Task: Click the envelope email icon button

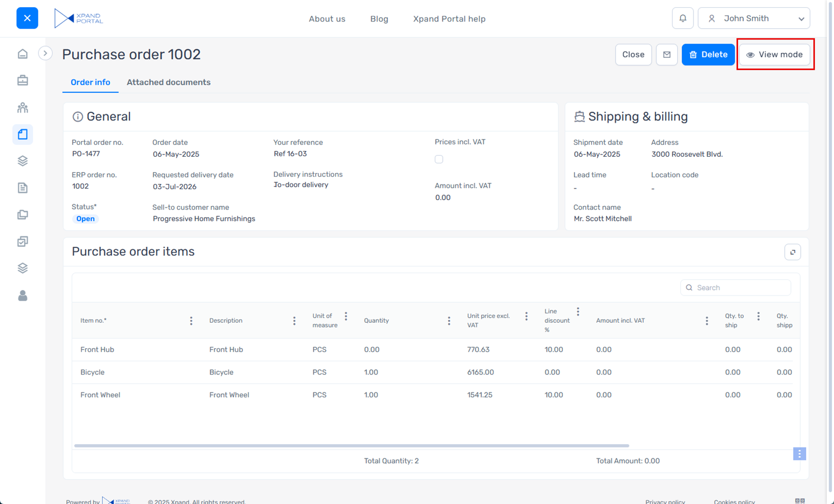Action: pos(666,54)
